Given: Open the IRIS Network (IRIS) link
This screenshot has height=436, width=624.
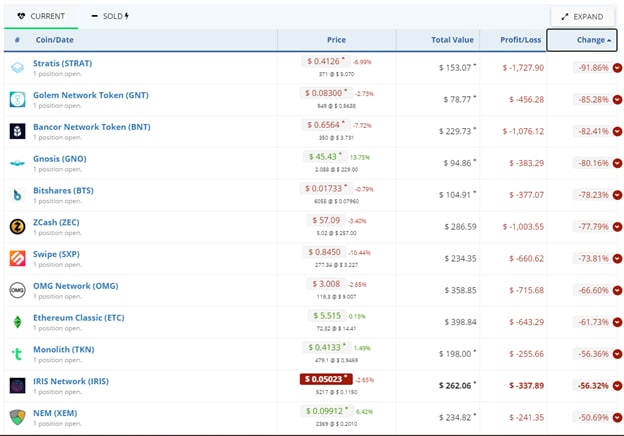Looking at the screenshot, I should pyautogui.click(x=71, y=382).
